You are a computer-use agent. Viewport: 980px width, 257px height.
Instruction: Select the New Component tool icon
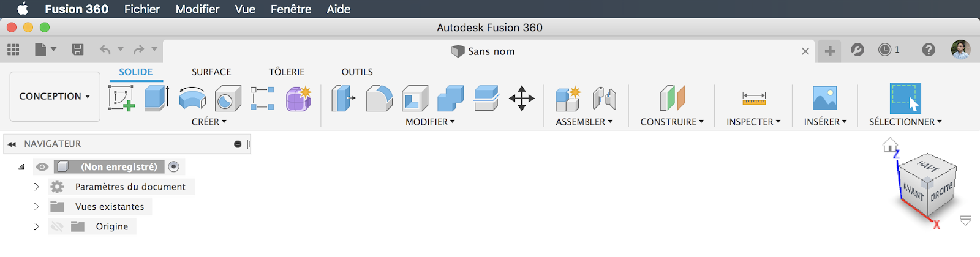pyautogui.click(x=568, y=98)
